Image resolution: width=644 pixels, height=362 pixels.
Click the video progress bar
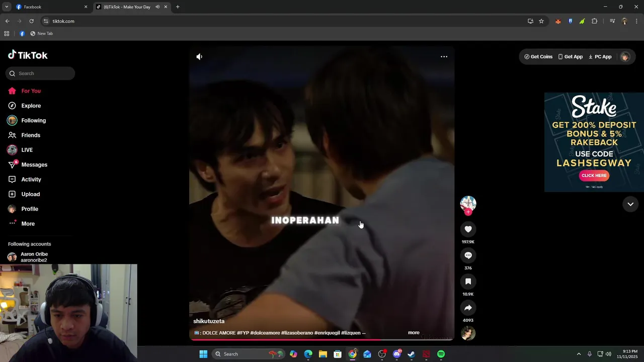[x=322, y=339]
